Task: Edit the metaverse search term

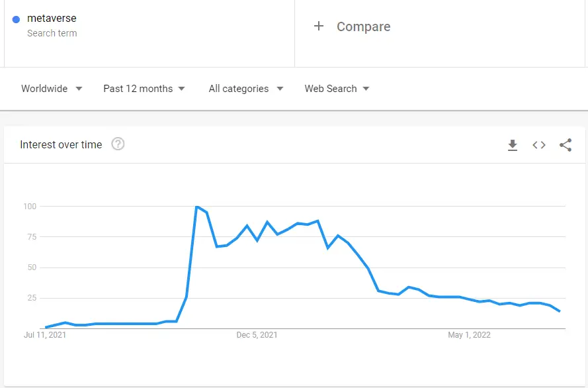Action: (52, 18)
